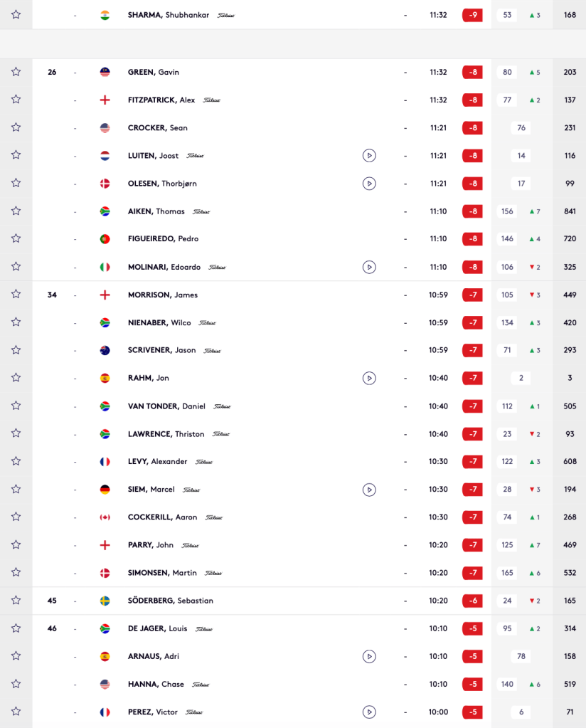586x728 pixels.
Task: Toggle favorite star for Gavin Green
Action: (x=16, y=72)
